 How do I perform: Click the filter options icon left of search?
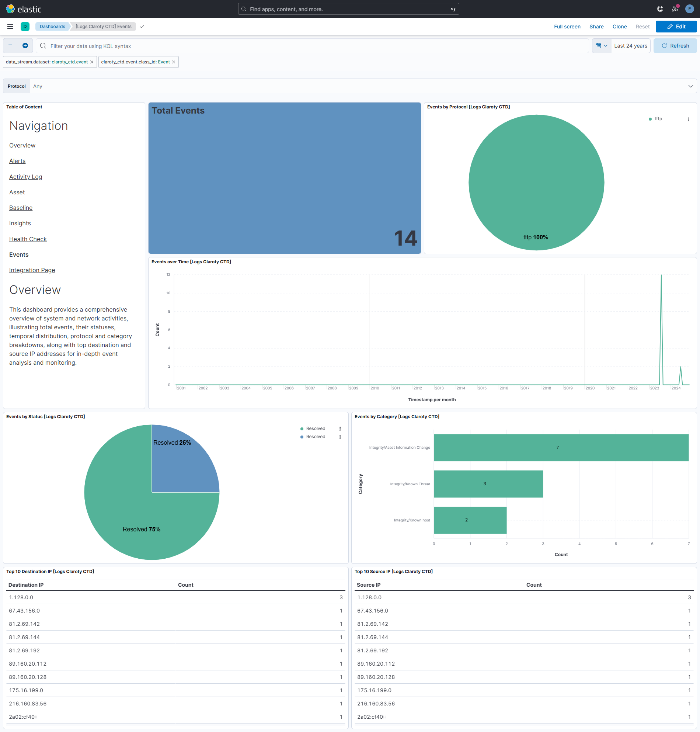(x=10, y=45)
